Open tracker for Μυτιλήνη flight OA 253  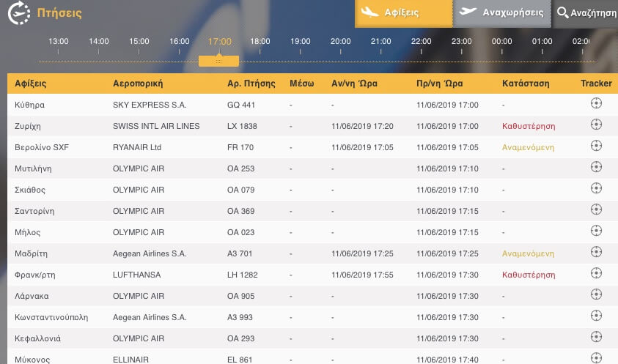tap(596, 167)
